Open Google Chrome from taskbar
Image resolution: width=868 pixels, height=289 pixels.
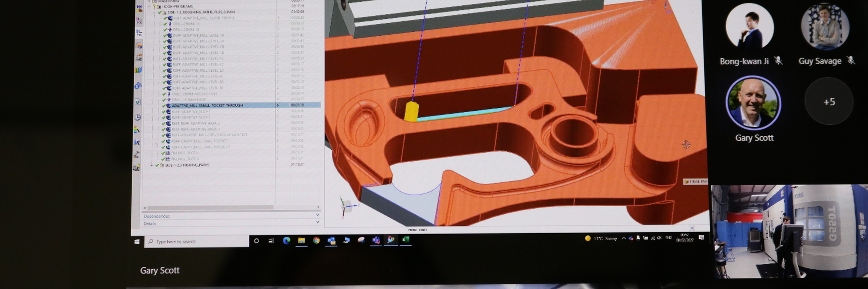pos(316,240)
